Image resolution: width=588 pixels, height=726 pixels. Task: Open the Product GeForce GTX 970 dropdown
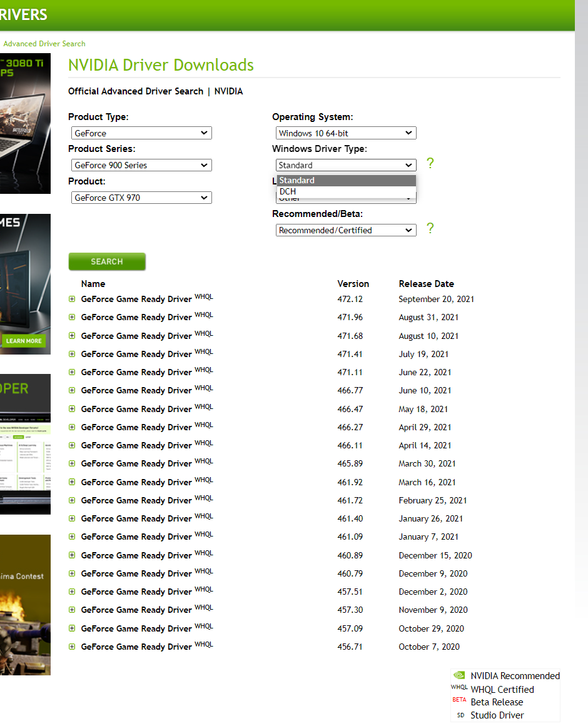click(x=141, y=198)
